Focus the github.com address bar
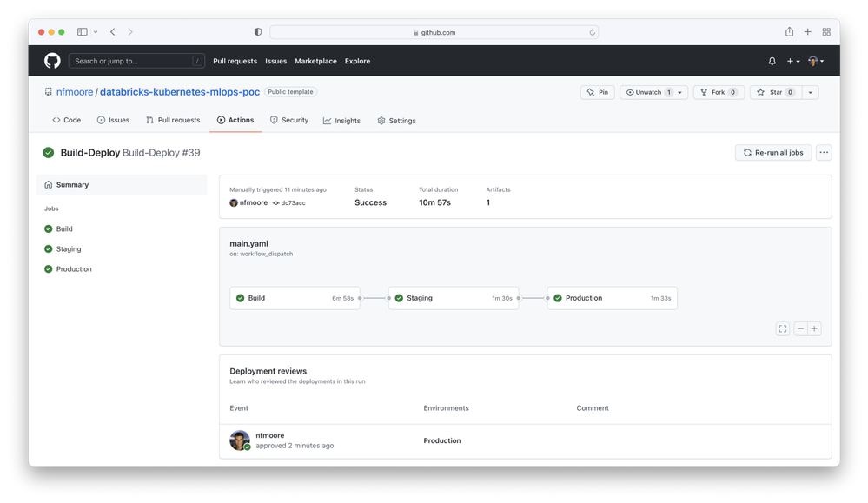Image resolution: width=868 pixels, height=503 pixels. (434, 32)
